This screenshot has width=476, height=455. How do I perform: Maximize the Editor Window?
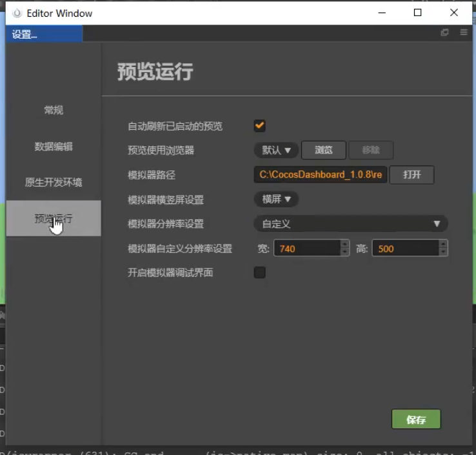(418, 12)
